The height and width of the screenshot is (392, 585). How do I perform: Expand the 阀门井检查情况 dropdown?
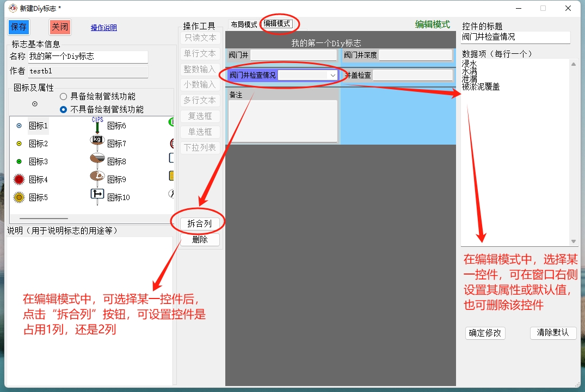[332, 76]
